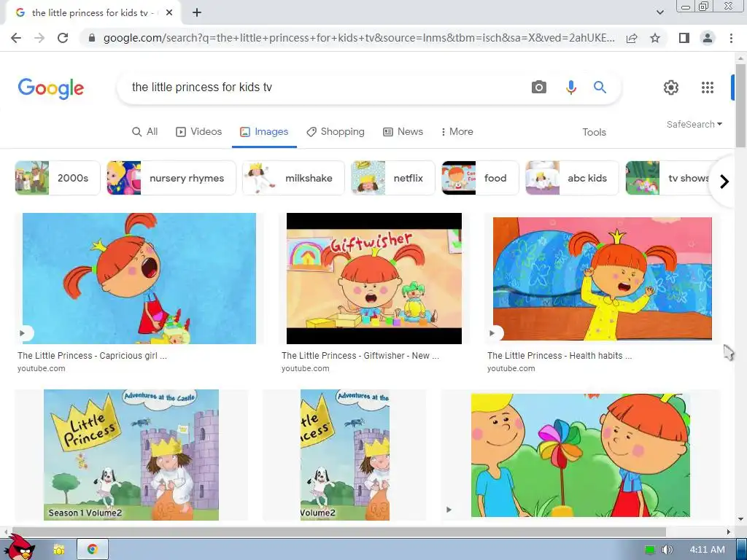Viewport: 747px width, 560px height.
Task: Click the scrollbar down arrow
Action: tap(740, 519)
